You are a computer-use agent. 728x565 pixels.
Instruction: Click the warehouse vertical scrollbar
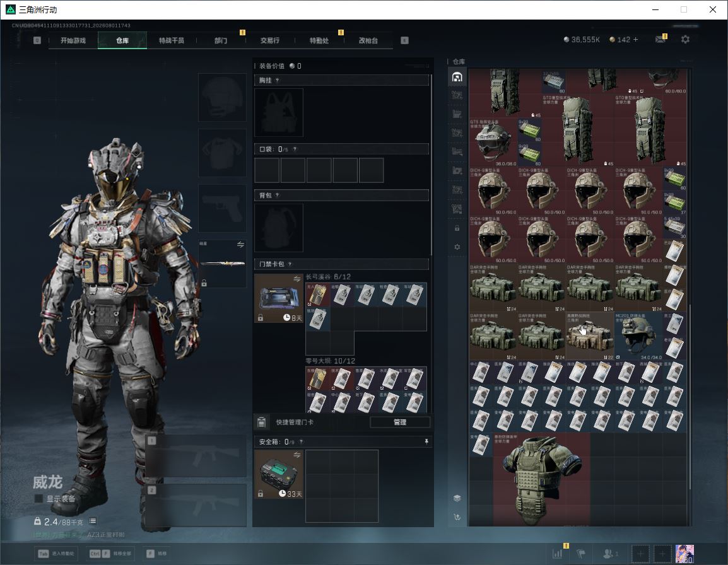pyautogui.click(x=690, y=397)
